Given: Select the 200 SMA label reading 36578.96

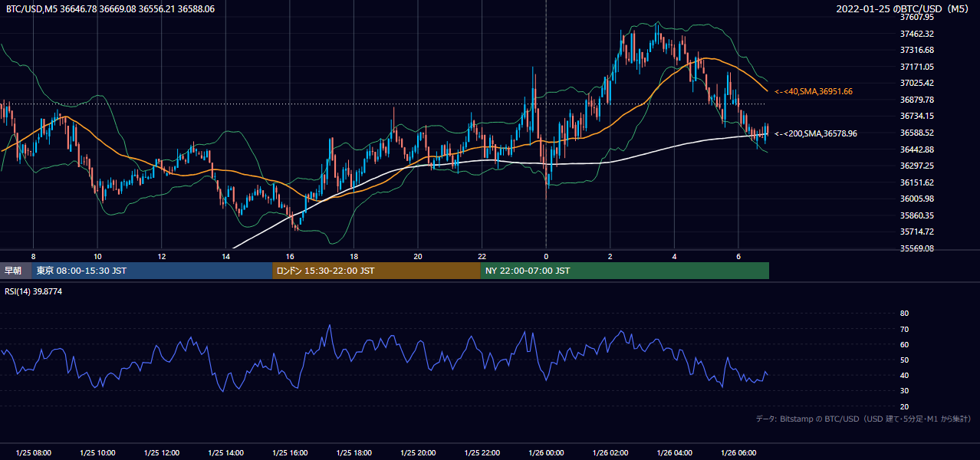Looking at the screenshot, I should pyautogui.click(x=816, y=133).
